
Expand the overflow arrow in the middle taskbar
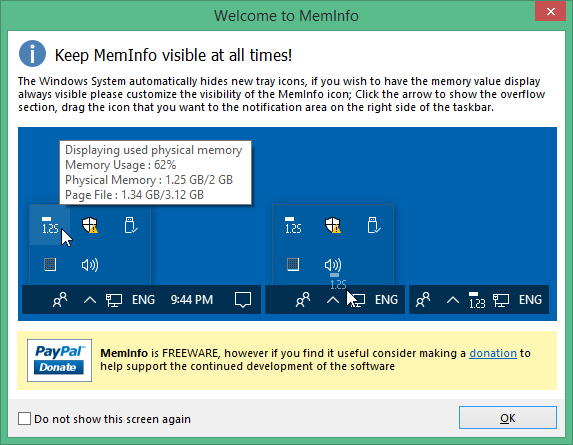coord(333,300)
